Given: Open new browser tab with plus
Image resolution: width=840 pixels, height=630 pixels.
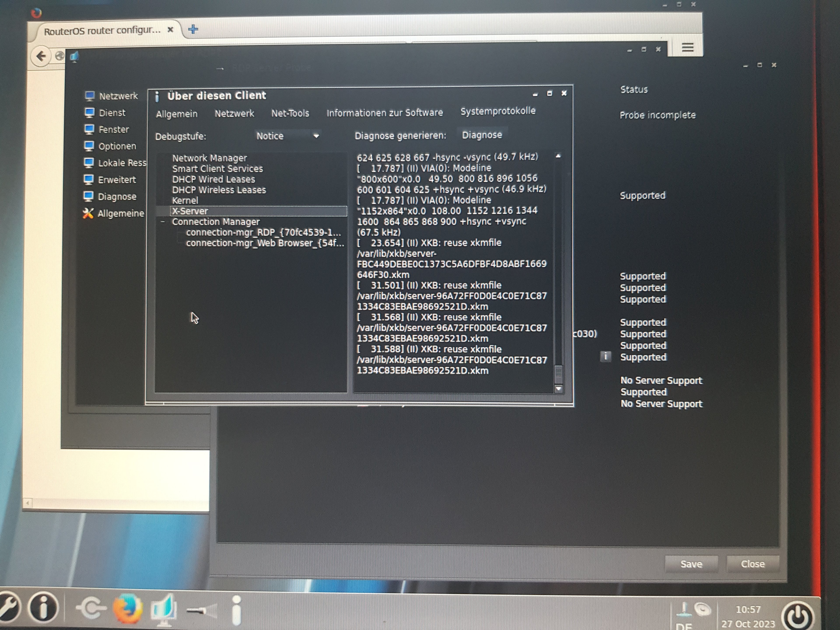Looking at the screenshot, I should 193,29.
